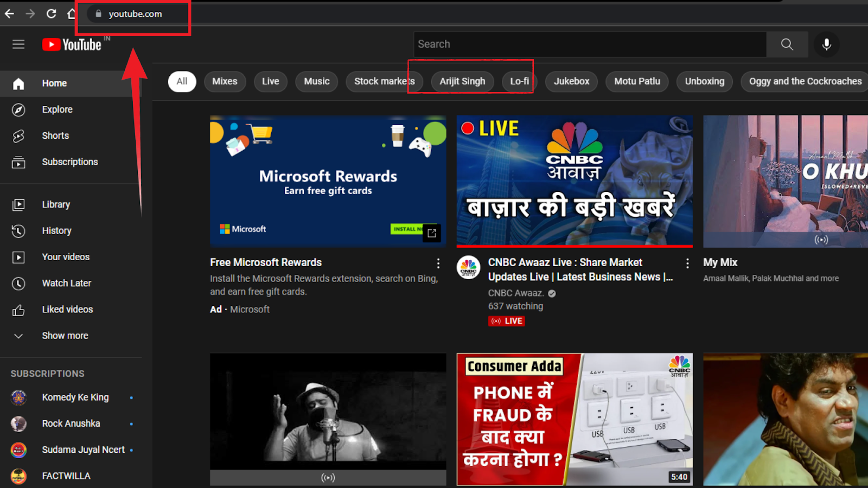Click the Library icon
This screenshot has width=868, height=488.
(x=18, y=204)
